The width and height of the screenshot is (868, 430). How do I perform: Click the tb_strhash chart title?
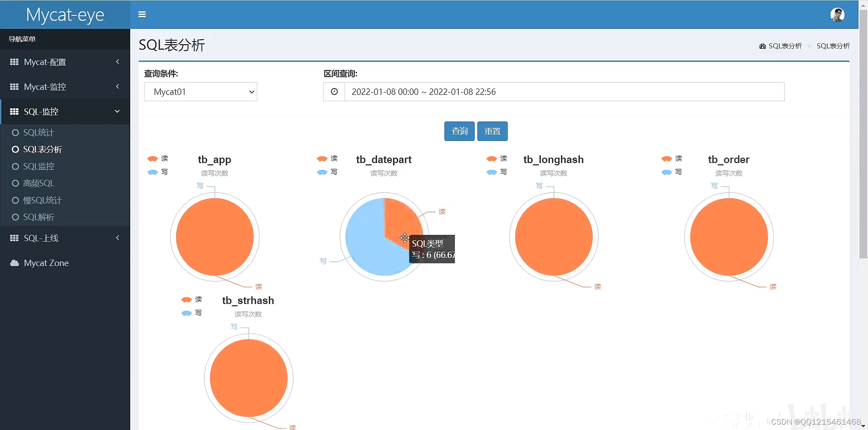pyautogui.click(x=248, y=300)
